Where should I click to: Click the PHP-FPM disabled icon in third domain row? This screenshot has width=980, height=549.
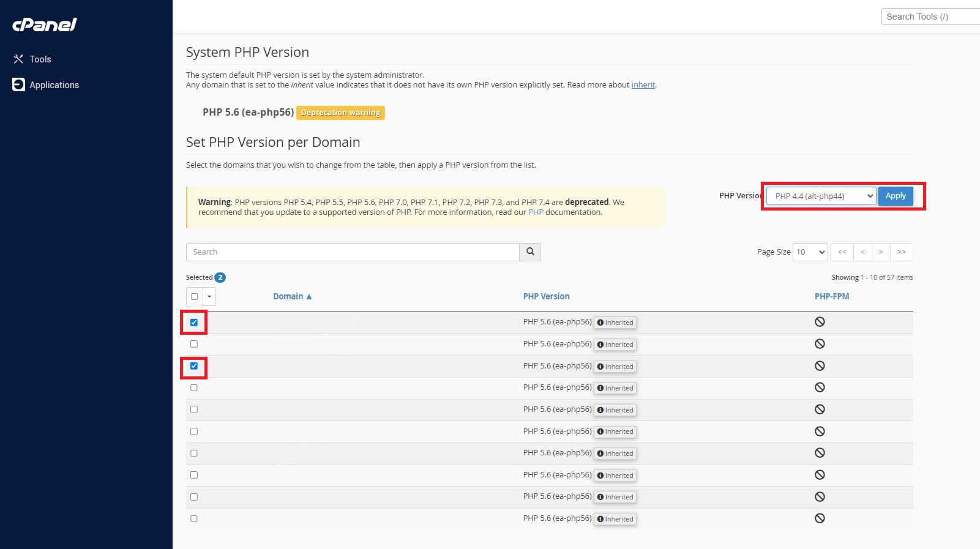[820, 366]
